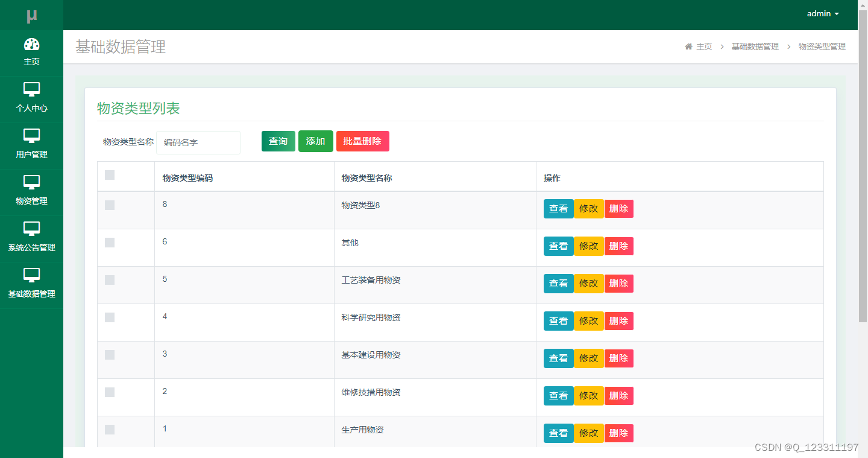
Task: Click 查看 for the 其他 row
Action: point(559,246)
